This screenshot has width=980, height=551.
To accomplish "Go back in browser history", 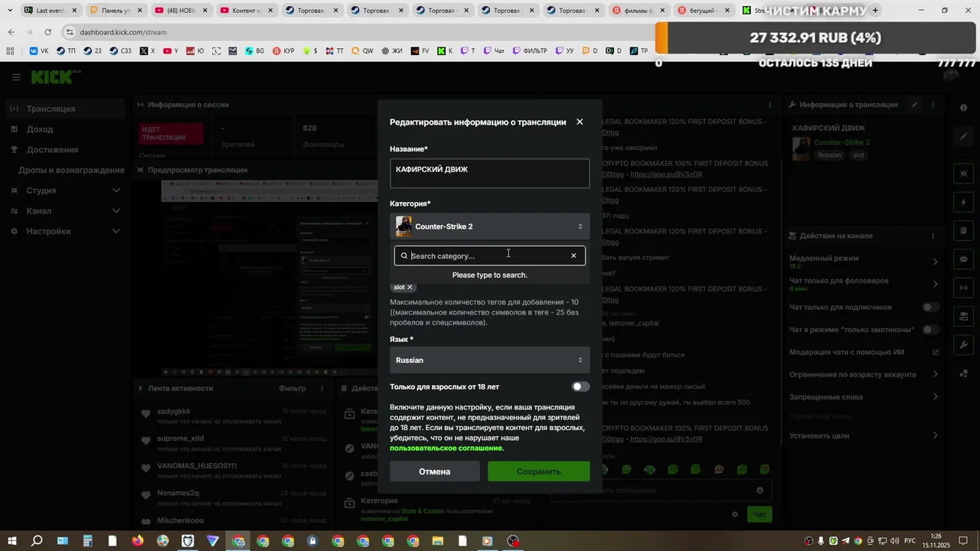I will (11, 32).
